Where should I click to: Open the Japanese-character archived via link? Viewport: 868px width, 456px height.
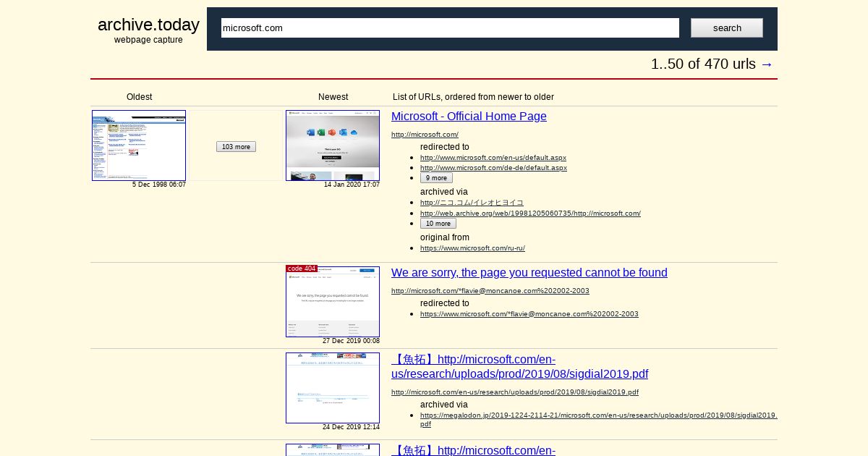coord(472,203)
